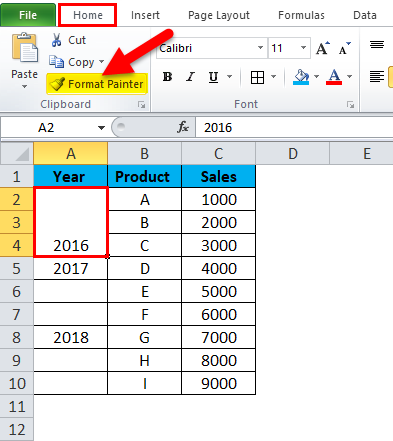
Task: Click the top align icon in the ribbon
Action: (377, 45)
